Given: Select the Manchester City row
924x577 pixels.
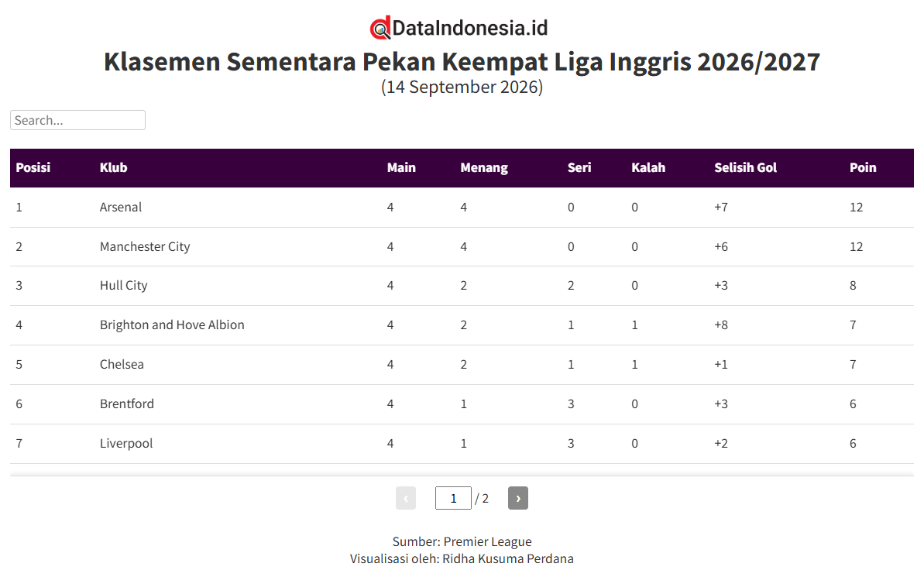Looking at the screenshot, I should click(462, 247).
